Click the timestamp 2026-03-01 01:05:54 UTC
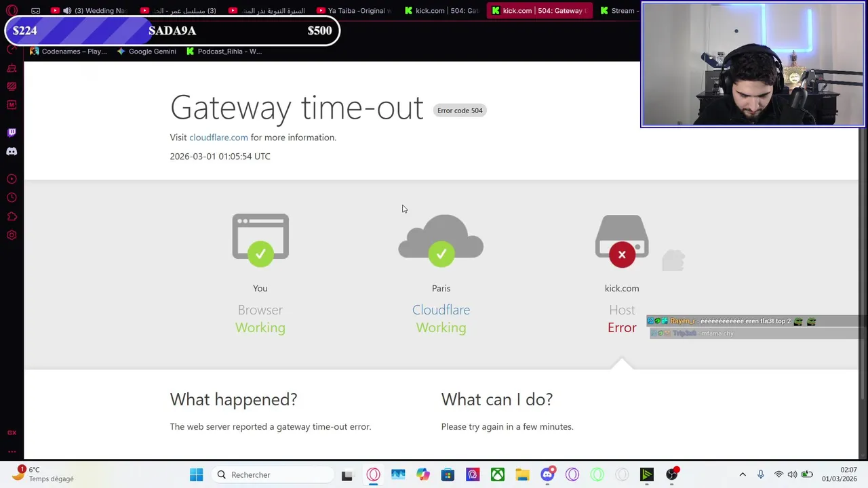Image resolution: width=868 pixels, height=488 pixels. [220, 157]
